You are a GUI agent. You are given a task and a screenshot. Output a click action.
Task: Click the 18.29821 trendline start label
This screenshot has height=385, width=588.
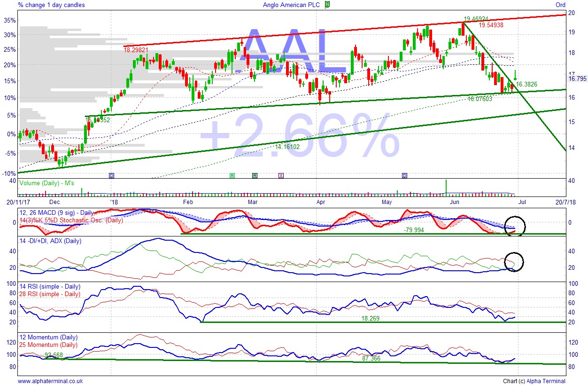[x=137, y=49]
